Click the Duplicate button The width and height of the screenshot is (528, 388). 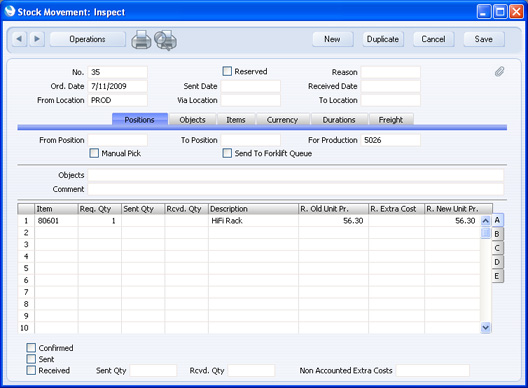pos(383,39)
